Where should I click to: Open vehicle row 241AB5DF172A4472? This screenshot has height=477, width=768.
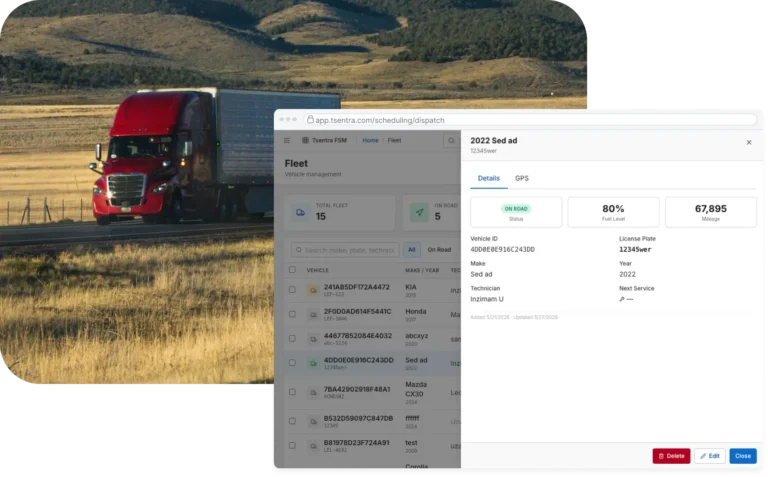(373, 290)
